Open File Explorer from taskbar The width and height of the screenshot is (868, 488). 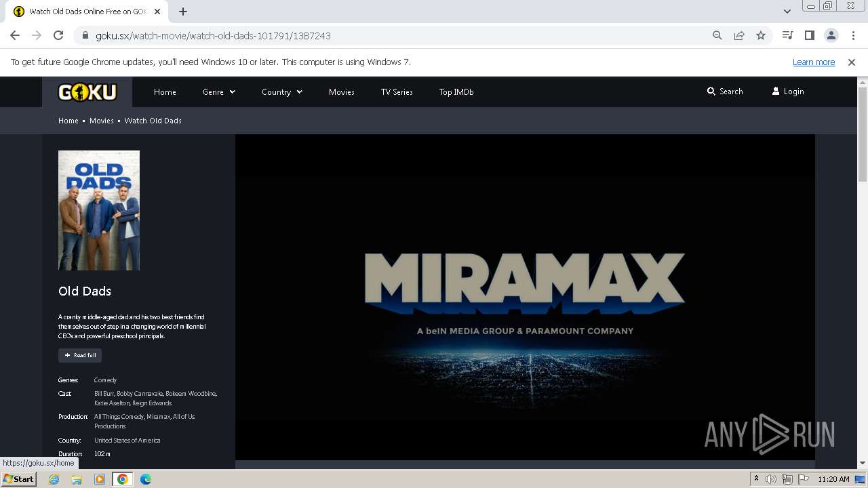pos(77,479)
